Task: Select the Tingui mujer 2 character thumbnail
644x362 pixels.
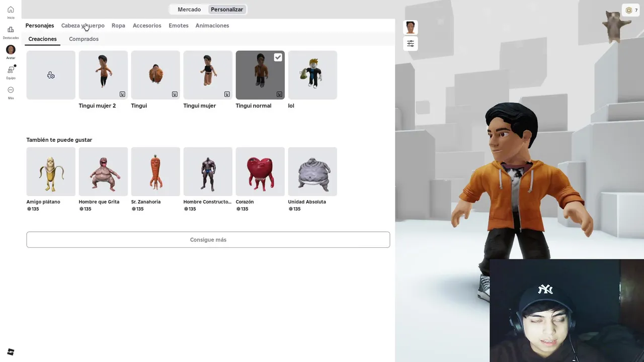Action: tap(103, 75)
